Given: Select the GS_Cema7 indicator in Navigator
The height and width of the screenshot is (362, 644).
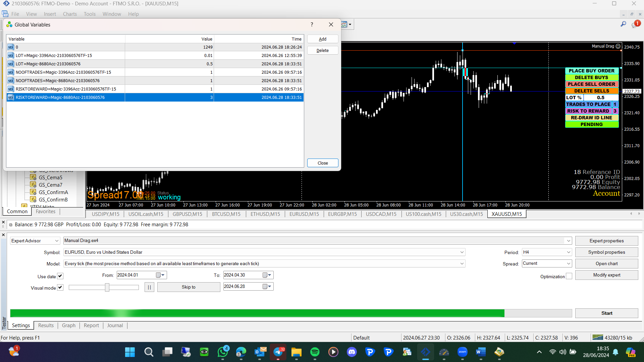Looking at the screenshot, I should 50,185.
